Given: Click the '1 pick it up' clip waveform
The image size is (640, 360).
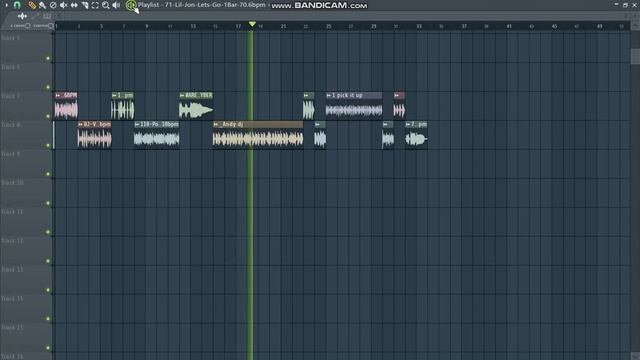Looking at the screenshot, I should coord(354,110).
